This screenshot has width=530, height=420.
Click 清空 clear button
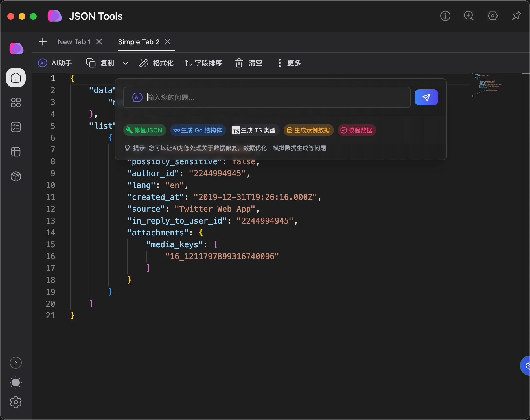[249, 63]
